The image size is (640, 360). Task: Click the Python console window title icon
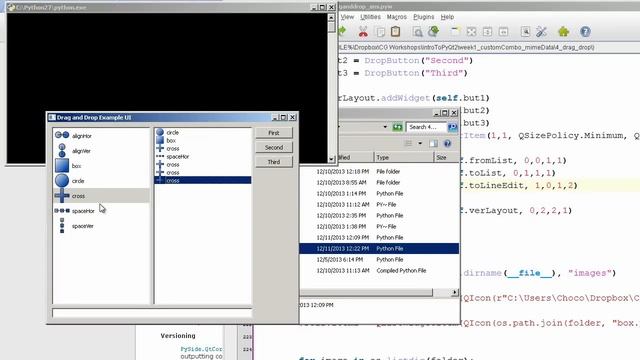tap(11, 7)
